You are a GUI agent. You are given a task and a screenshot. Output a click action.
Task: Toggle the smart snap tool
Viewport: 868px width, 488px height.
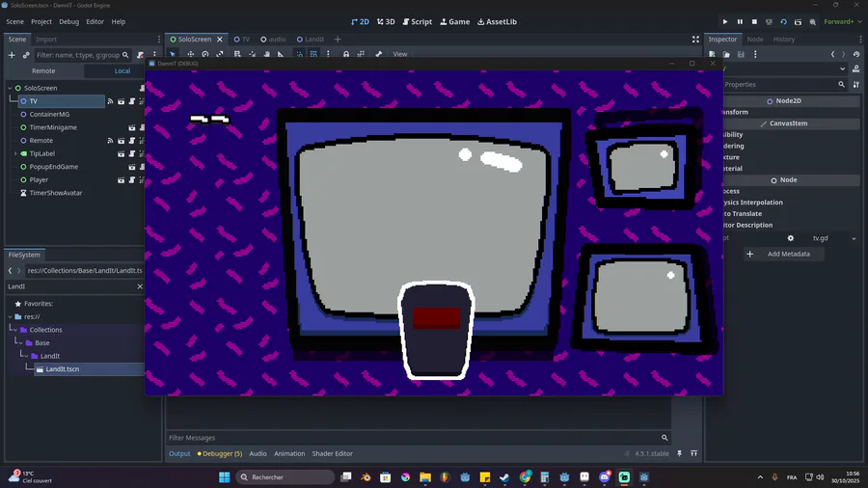299,54
